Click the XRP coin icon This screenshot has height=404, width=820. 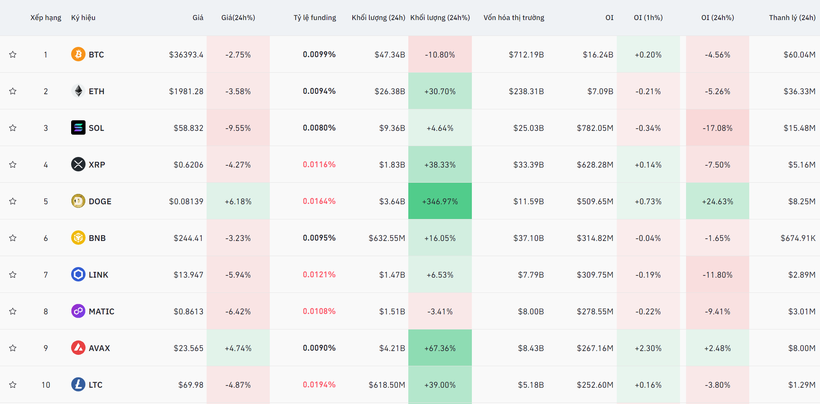[78, 165]
